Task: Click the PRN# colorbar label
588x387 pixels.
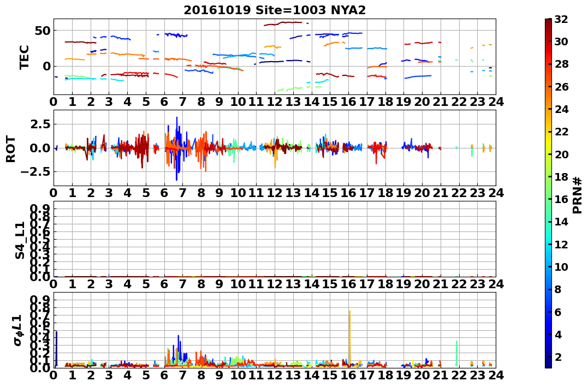Action: point(578,196)
